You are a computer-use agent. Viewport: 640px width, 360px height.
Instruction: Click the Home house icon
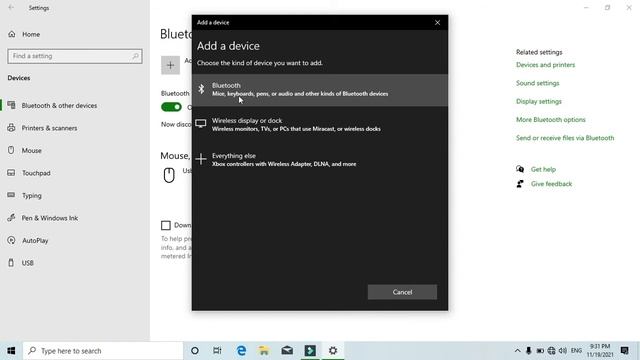click(12, 34)
